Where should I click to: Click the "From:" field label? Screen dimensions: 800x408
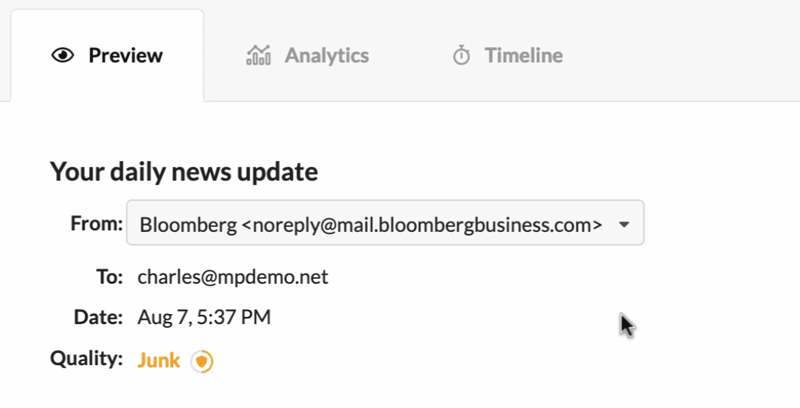click(x=96, y=223)
